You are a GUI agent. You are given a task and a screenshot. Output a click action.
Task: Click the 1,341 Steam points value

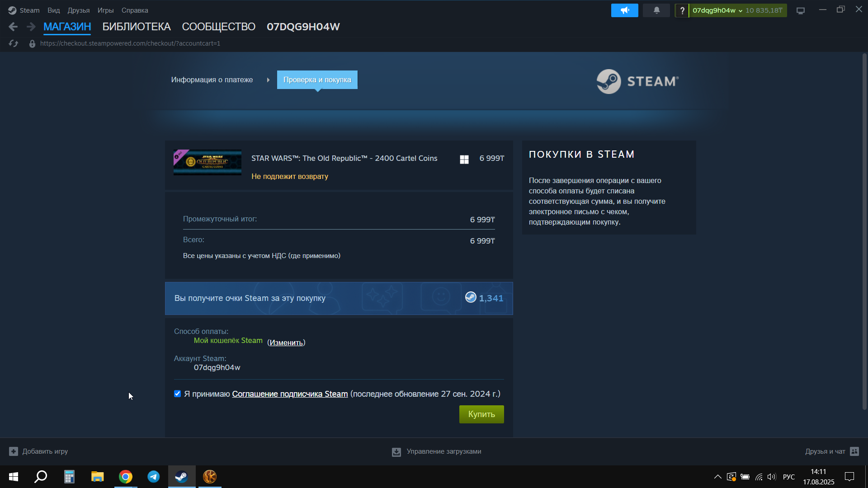tap(491, 298)
